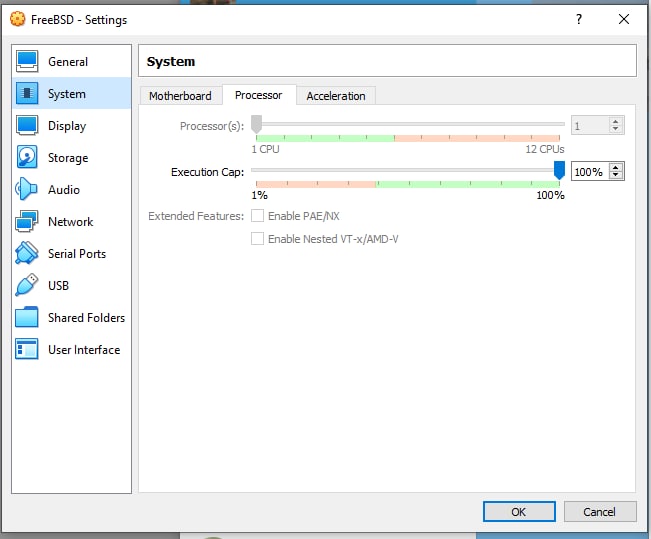Click the Processor(s) slider handle
651x539 pixels.
click(x=257, y=124)
